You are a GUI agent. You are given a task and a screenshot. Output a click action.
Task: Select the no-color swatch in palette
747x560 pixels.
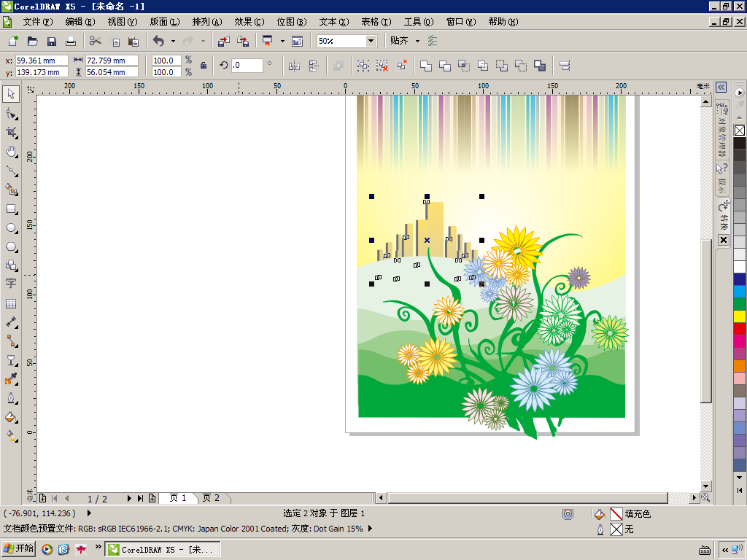coord(740,131)
